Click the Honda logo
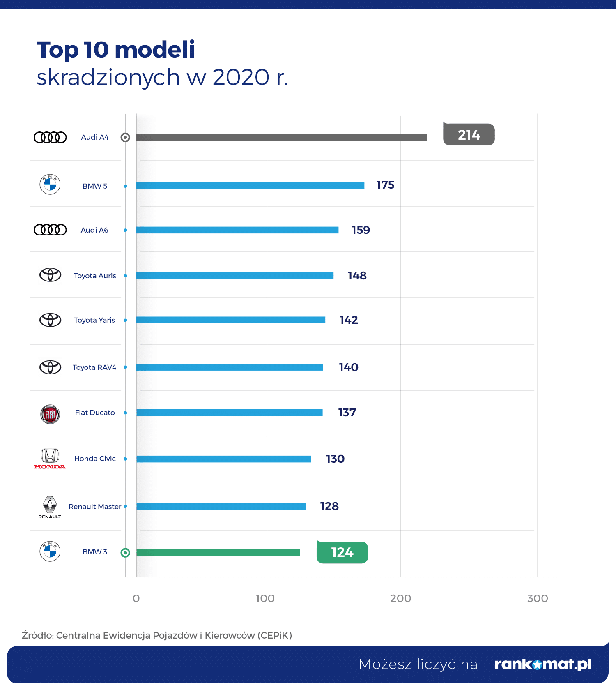The image size is (616, 692). click(50, 458)
